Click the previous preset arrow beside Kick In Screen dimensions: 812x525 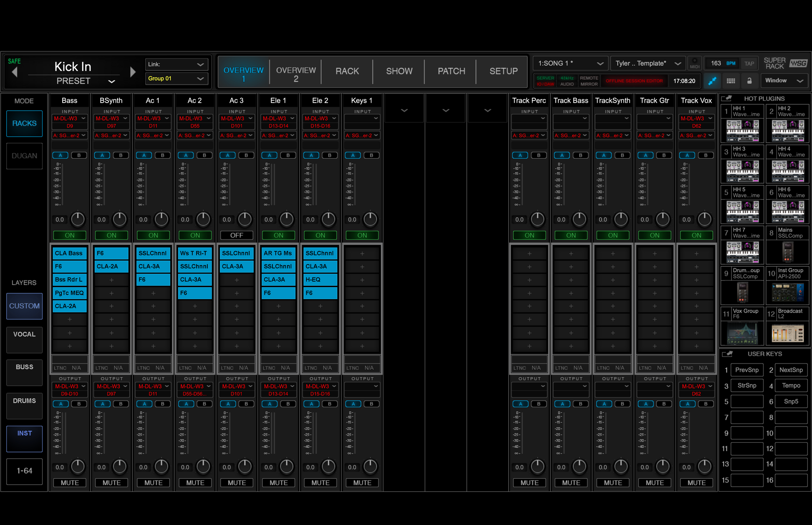click(15, 72)
